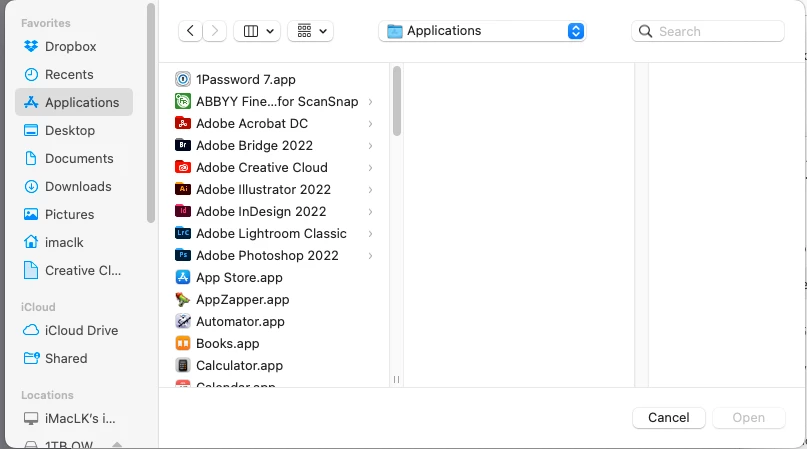Select the "Calculator.app" file name
This screenshot has height=449, width=807.
pos(239,366)
